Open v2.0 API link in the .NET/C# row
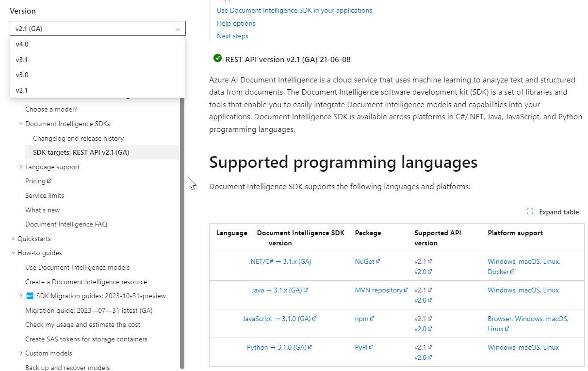Viewport: 588px width, 371px height. point(423,272)
